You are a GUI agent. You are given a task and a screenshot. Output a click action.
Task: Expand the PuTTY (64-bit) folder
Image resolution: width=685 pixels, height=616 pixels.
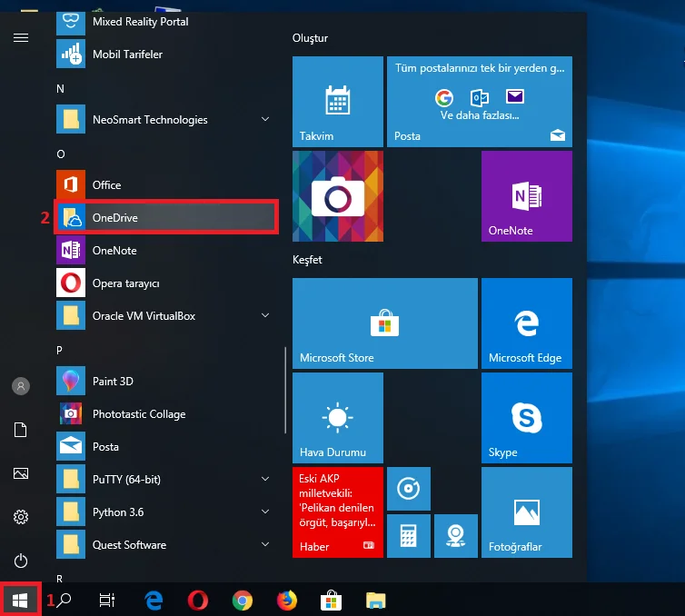coord(166,479)
